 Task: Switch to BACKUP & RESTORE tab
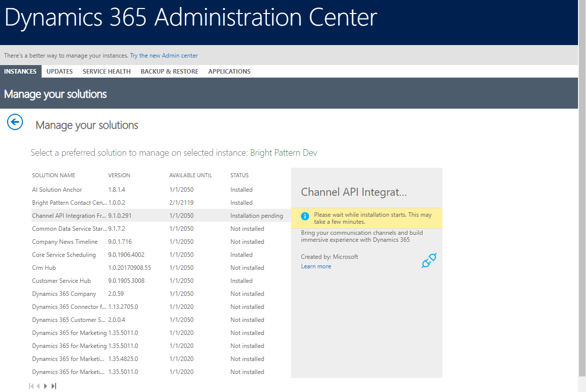pyautogui.click(x=169, y=72)
